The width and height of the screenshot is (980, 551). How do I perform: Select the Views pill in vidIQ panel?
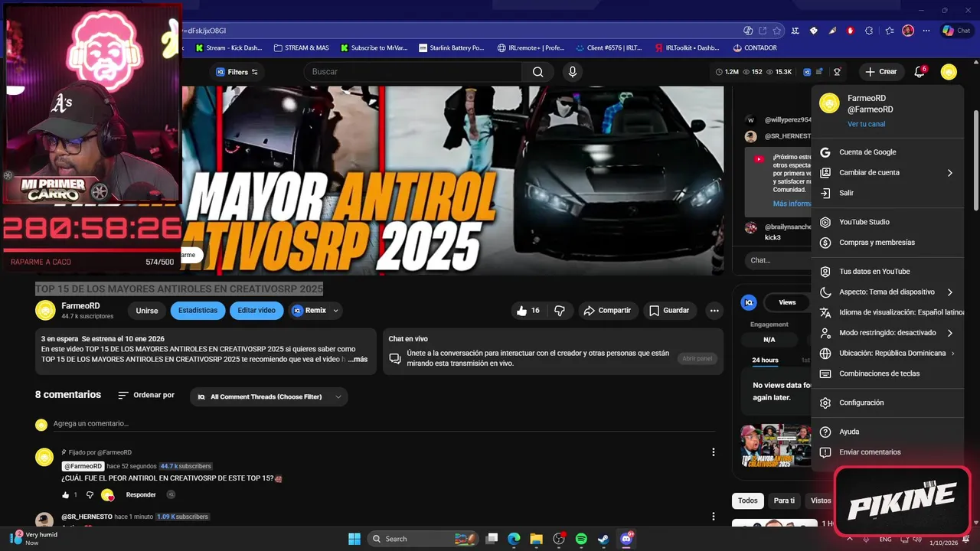point(787,302)
